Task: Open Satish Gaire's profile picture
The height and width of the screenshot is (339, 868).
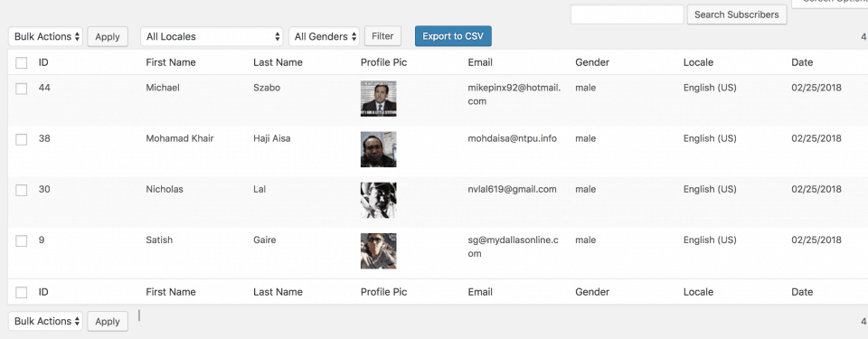Action: click(379, 251)
